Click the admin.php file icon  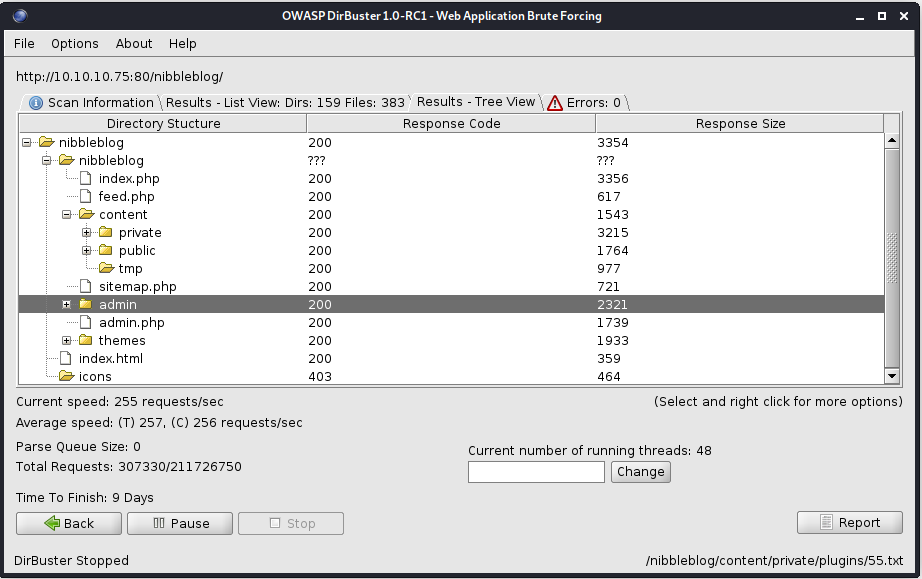coord(86,323)
